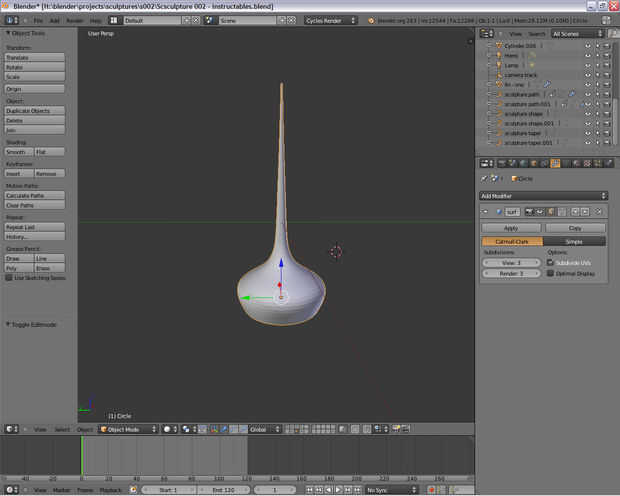Open the Help menu
The width and height of the screenshot is (620, 496).
pyautogui.click(x=95, y=21)
